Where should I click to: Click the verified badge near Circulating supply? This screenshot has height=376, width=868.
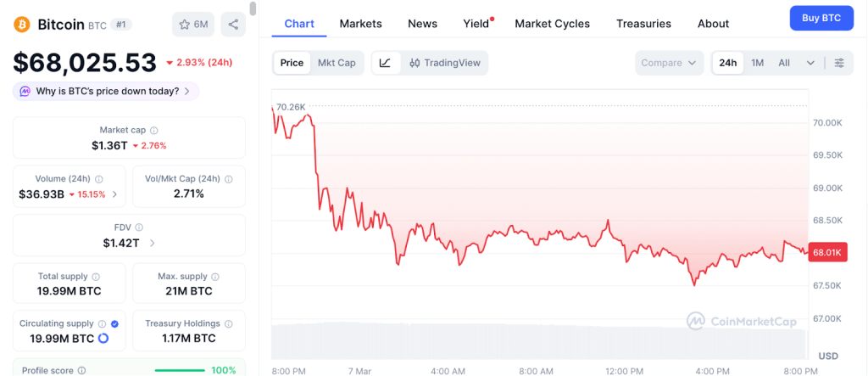(x=114, y=323)
